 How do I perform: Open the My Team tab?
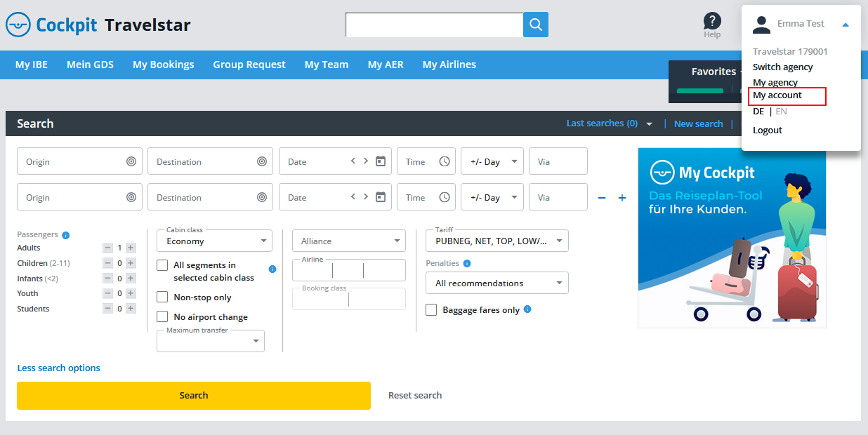(x=327, y=65)
